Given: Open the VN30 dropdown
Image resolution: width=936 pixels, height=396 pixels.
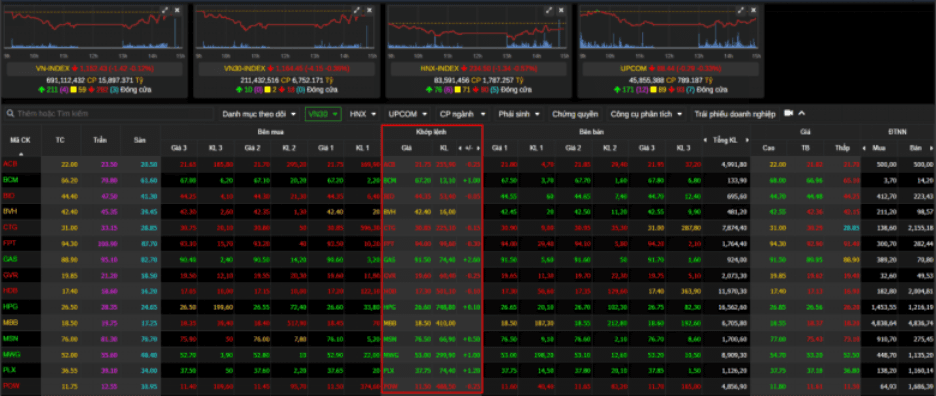Looking at the screenshot, I should click(323, 113).
